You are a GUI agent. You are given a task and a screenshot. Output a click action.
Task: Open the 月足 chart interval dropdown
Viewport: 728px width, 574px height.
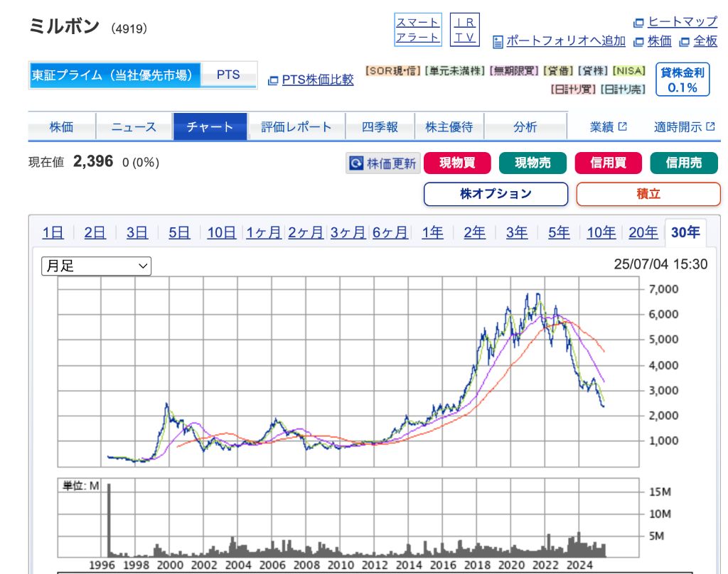pyautogui.click(x=96, y=266)
